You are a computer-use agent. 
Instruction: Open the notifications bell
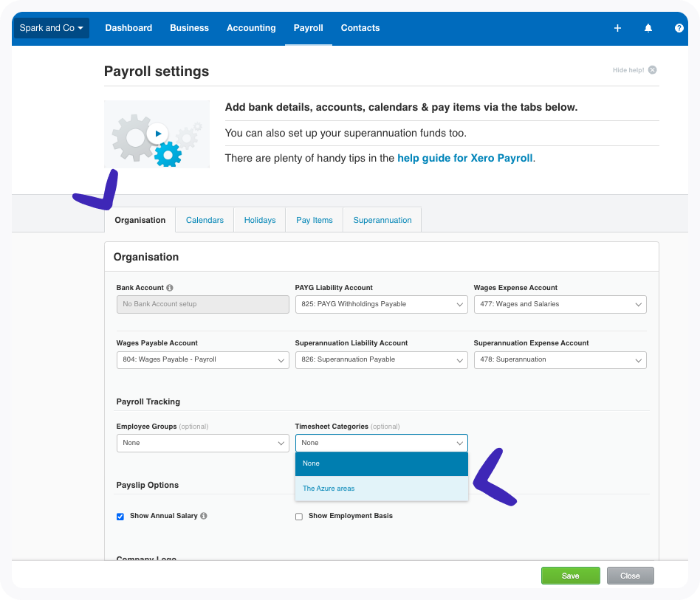pos(648,28)
